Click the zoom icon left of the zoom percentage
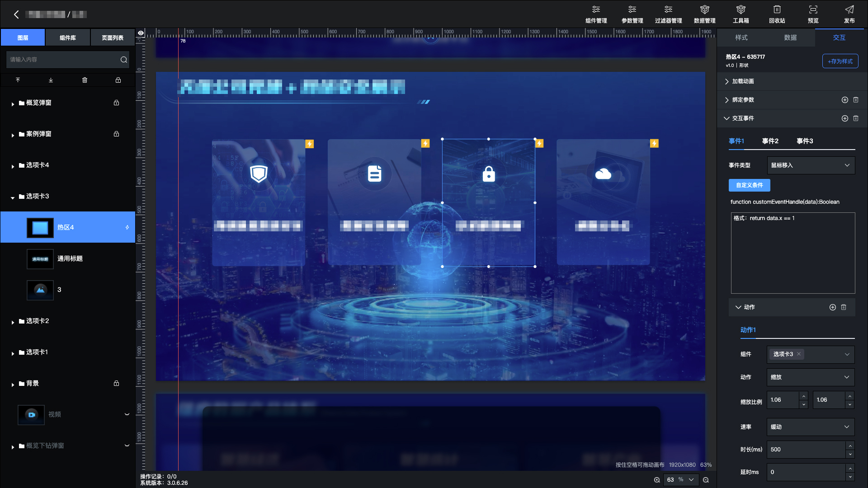 [657, 480]
